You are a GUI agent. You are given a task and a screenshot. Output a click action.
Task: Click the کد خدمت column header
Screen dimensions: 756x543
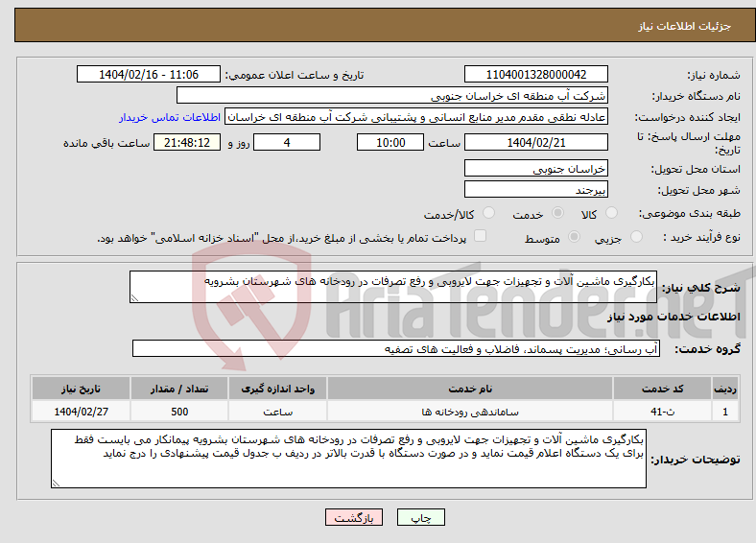point(663,389)
